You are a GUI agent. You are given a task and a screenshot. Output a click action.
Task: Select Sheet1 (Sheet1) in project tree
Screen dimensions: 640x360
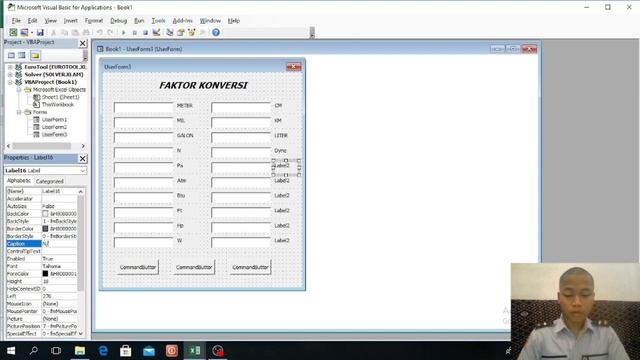click(x=60, y=97)
